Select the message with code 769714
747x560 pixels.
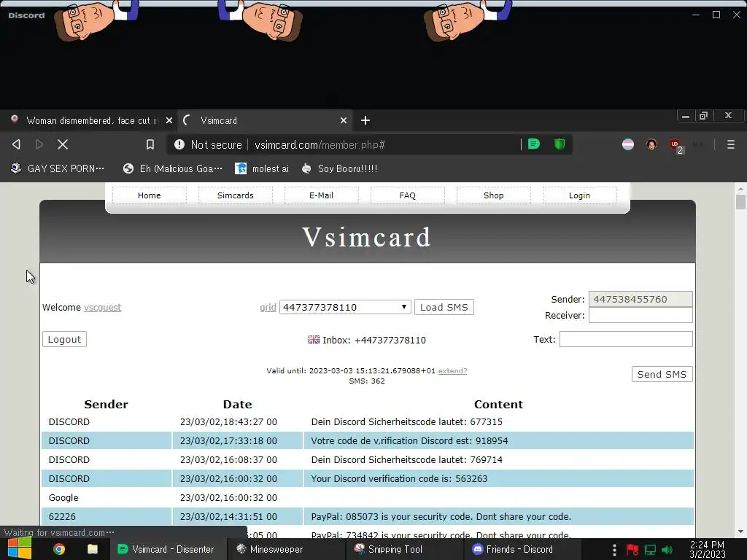(x=406, y=460)
